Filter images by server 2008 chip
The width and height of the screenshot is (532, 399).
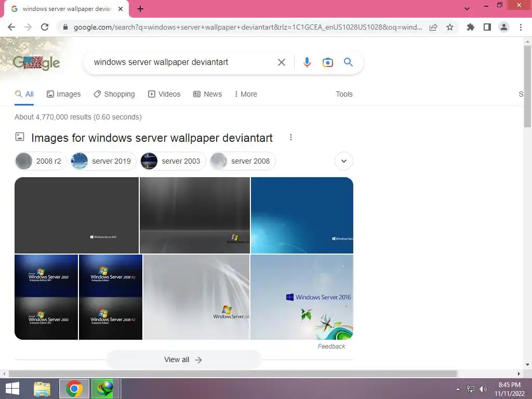coord(243,161)
